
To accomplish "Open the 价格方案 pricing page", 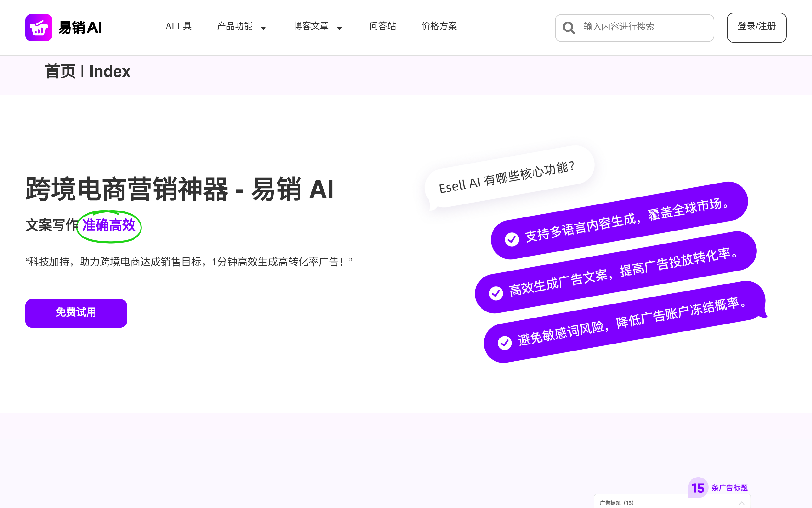I will [439, 26].
